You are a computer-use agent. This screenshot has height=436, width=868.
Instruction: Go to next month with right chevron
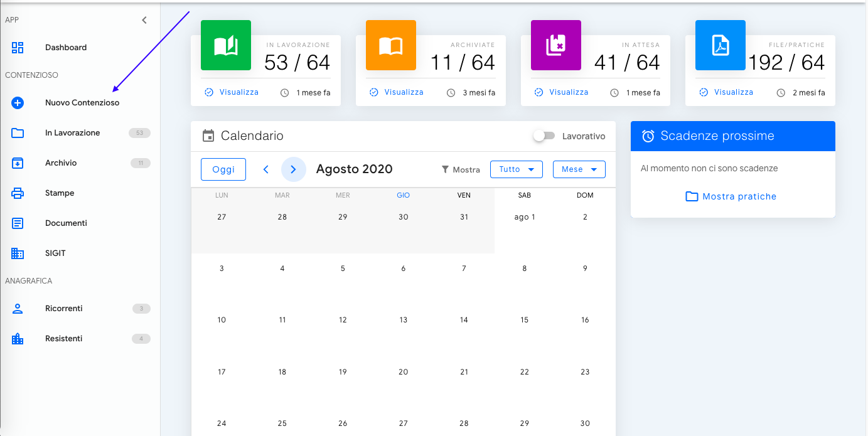point(293,169)
